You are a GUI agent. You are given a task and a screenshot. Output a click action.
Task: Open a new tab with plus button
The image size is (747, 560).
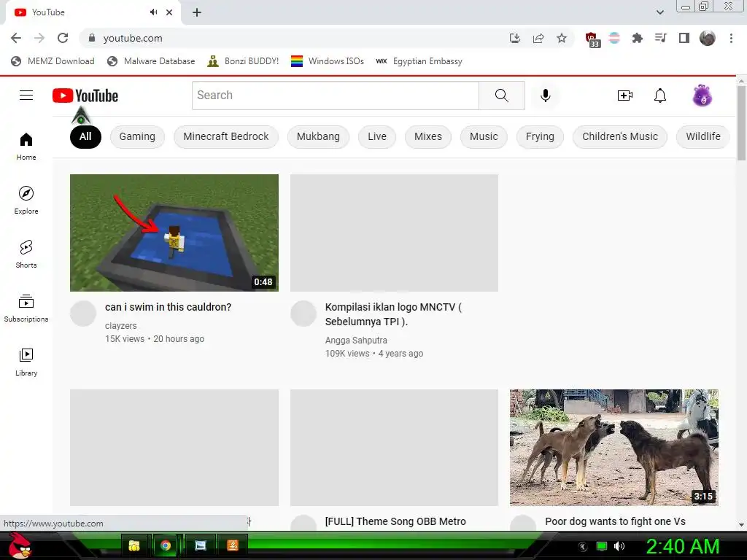[197, 12]
